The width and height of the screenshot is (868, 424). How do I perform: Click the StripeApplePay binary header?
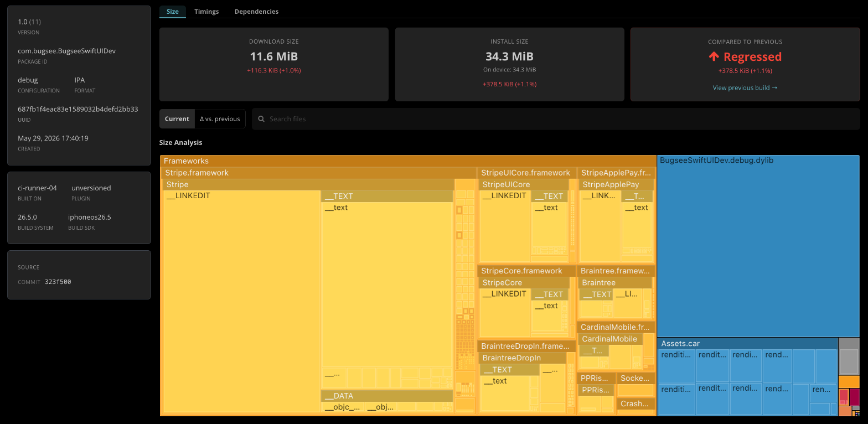[616, 184]
